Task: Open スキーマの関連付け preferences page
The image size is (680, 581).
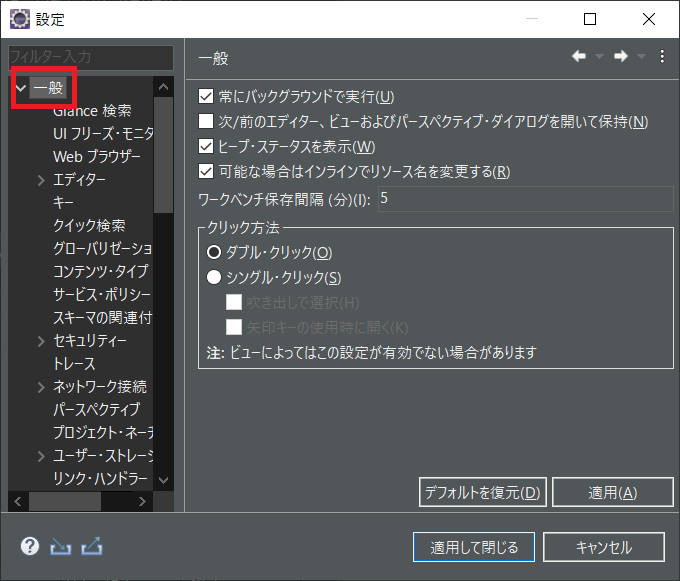Action: pos(103,318)
